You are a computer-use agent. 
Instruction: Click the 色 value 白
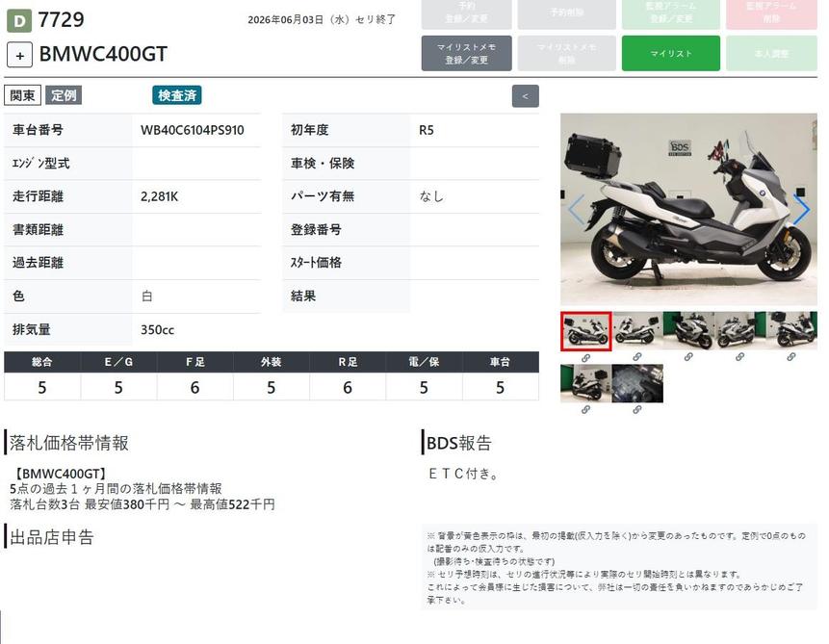pyautogui.click(x=147, y=296)
